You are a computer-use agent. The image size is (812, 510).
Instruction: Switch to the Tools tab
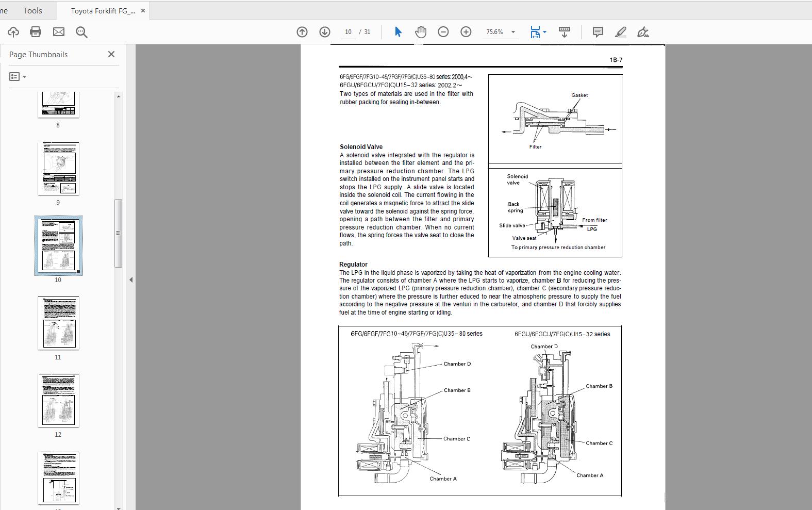point(32,10)
